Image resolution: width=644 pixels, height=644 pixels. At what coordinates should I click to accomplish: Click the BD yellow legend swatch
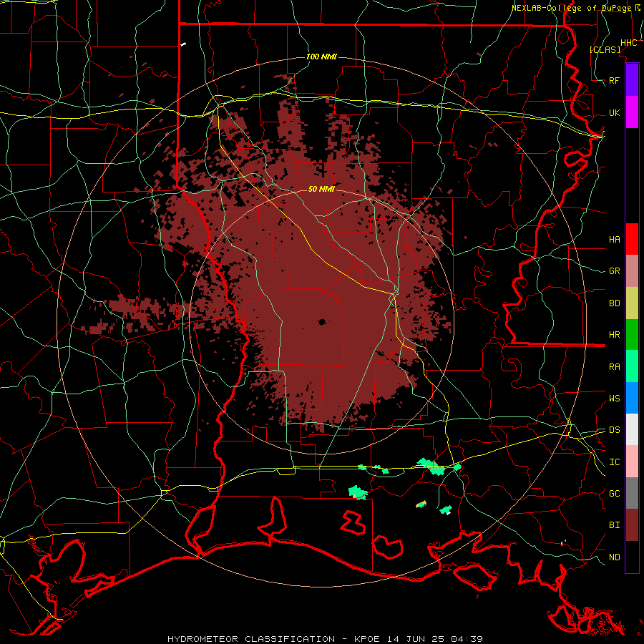[632, 303]
